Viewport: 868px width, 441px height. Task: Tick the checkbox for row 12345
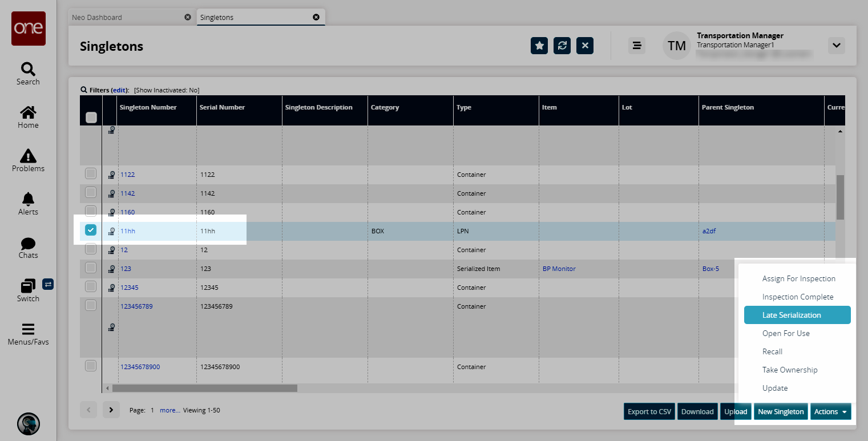(91, 286)
